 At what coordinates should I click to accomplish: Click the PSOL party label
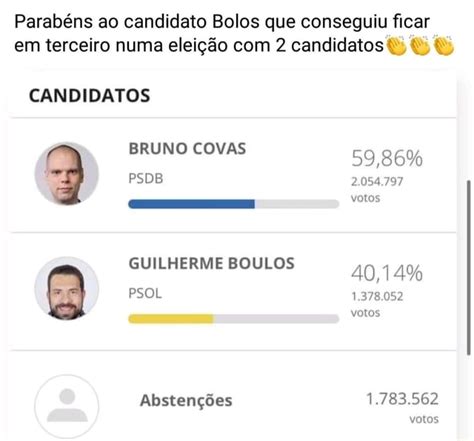click(145, 294)
